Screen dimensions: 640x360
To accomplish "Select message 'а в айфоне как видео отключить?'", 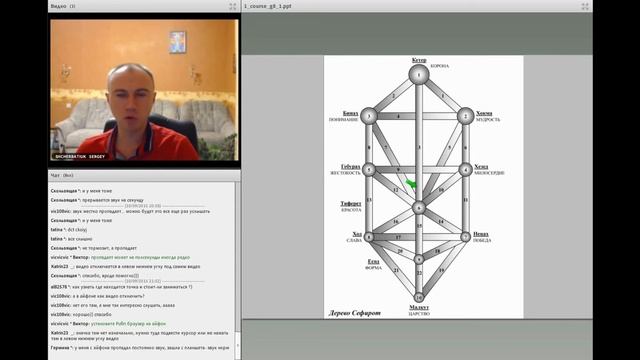I will [97, 296].
